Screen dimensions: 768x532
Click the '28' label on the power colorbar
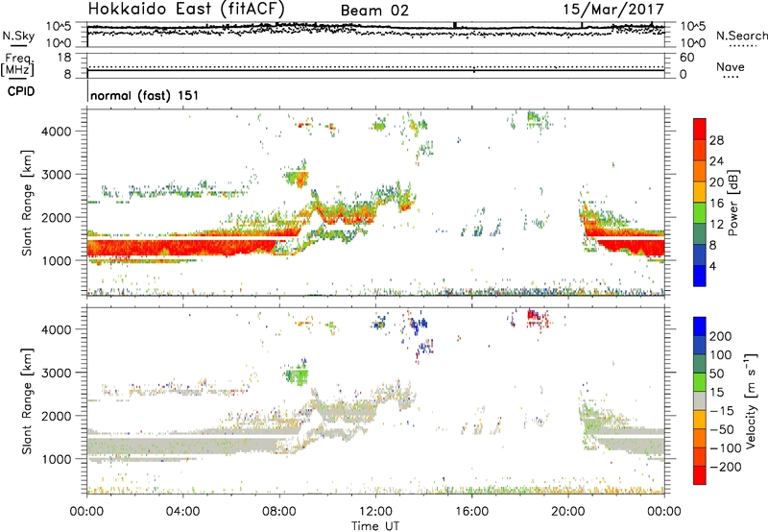pyautogui.click(x=716, y=140)
